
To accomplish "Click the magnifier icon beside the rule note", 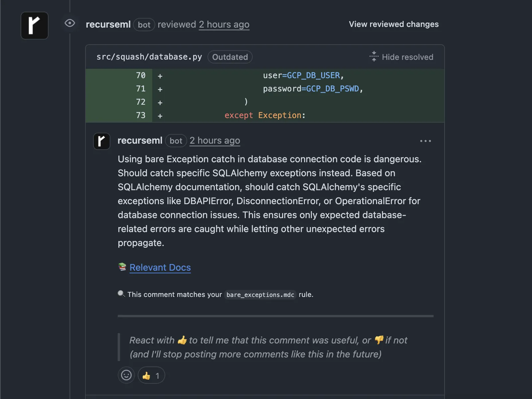I will (x=121, y=294).
